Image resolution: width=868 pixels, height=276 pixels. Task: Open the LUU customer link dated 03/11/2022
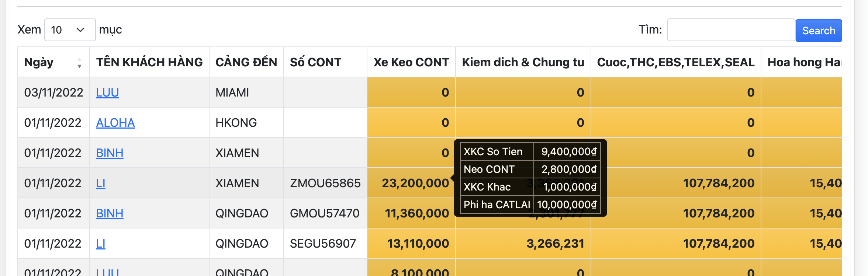pyautogui.click(x=107, y=92)
